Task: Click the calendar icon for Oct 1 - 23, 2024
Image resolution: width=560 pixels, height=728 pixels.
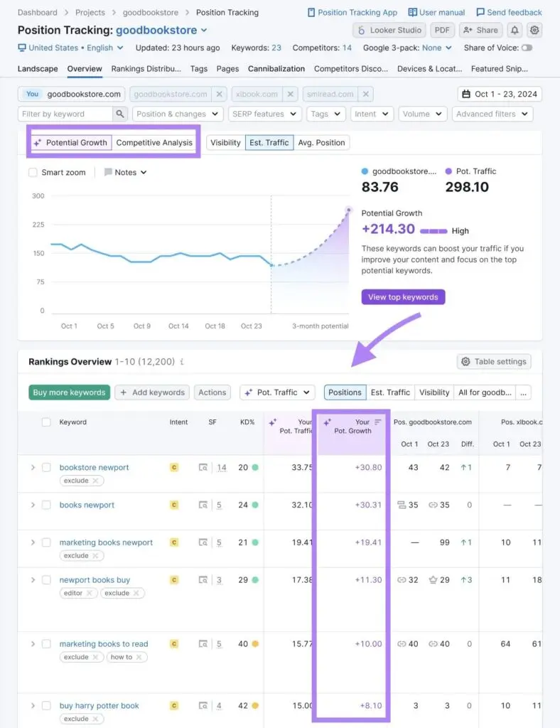Action: [466, 94]
